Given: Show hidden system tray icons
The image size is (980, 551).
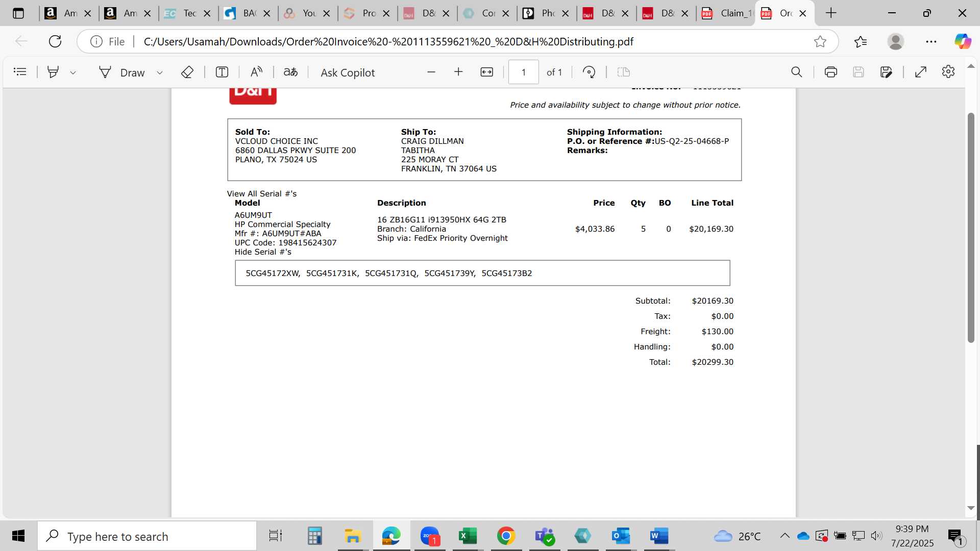Looking at the screenshot, I should [x=785, y=536].
